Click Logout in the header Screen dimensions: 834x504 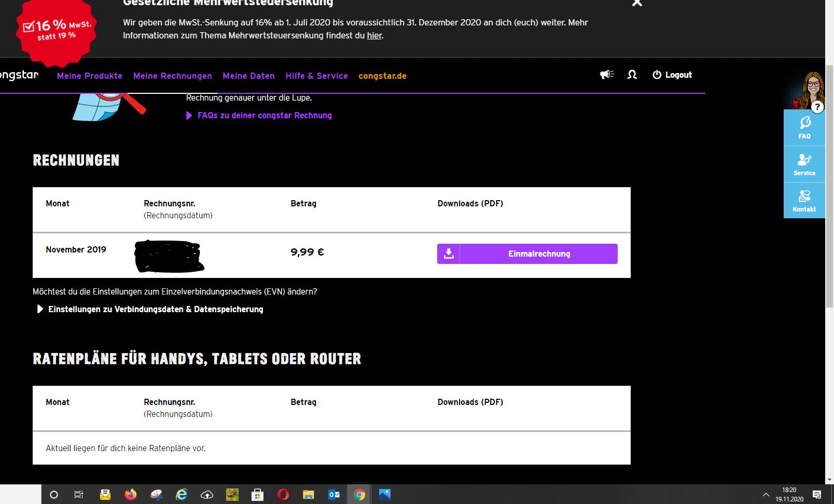tap(672, 75)
